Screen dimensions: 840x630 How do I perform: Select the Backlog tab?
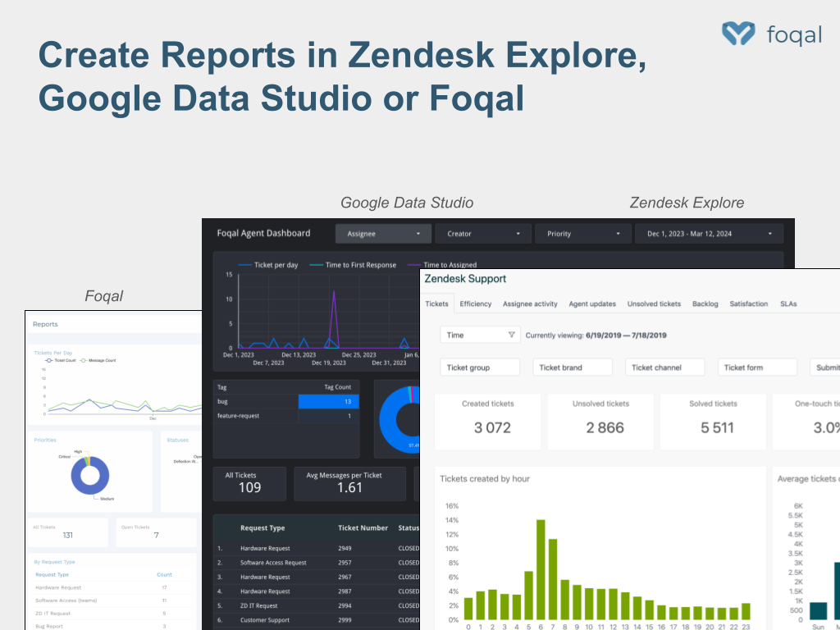pyautogui.click(x=705, y=304)
